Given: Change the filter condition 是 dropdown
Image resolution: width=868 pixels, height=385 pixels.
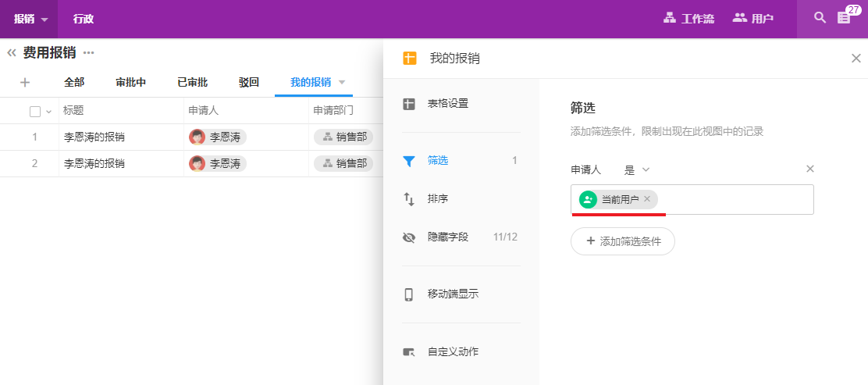Looking at the screenshot, I should 637,169.
